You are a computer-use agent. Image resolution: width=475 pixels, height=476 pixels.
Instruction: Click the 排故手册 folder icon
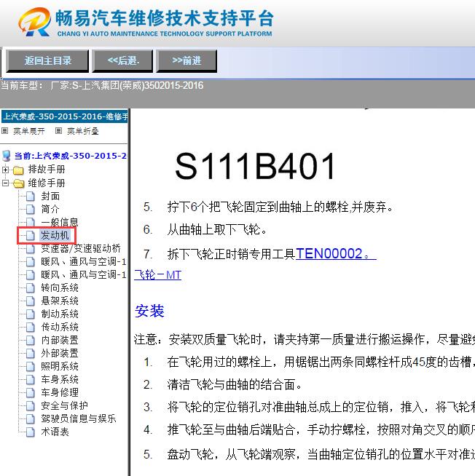tap(18, 170)
